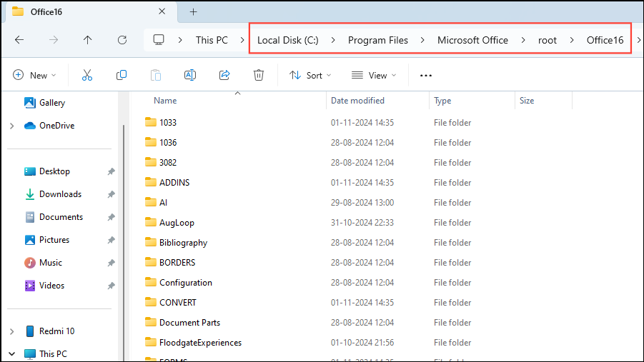Click the pin icon beside Videos
The height and width of the screenshot is (362, 644).
[x=112, y=286]
